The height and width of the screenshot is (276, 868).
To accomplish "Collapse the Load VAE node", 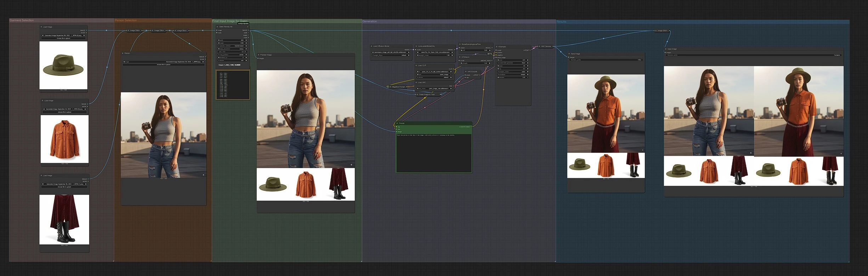I will pos(416,82).
